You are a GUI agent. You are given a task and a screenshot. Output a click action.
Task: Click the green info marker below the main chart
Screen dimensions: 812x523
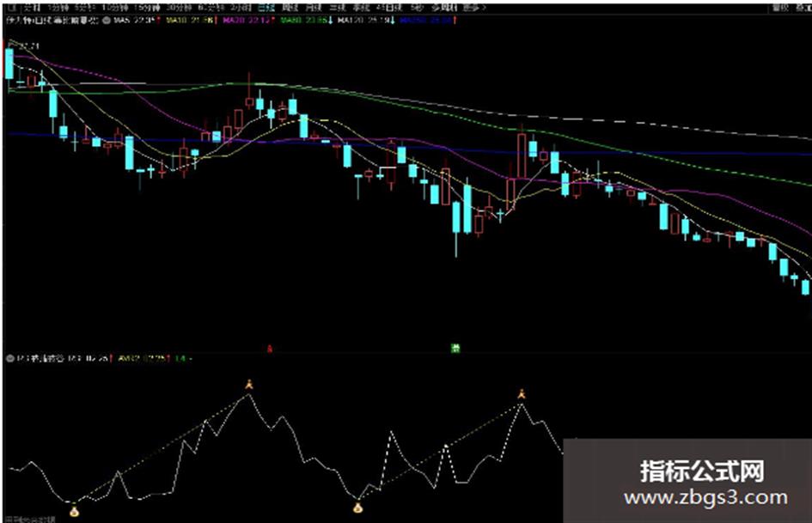click(455, 348)
